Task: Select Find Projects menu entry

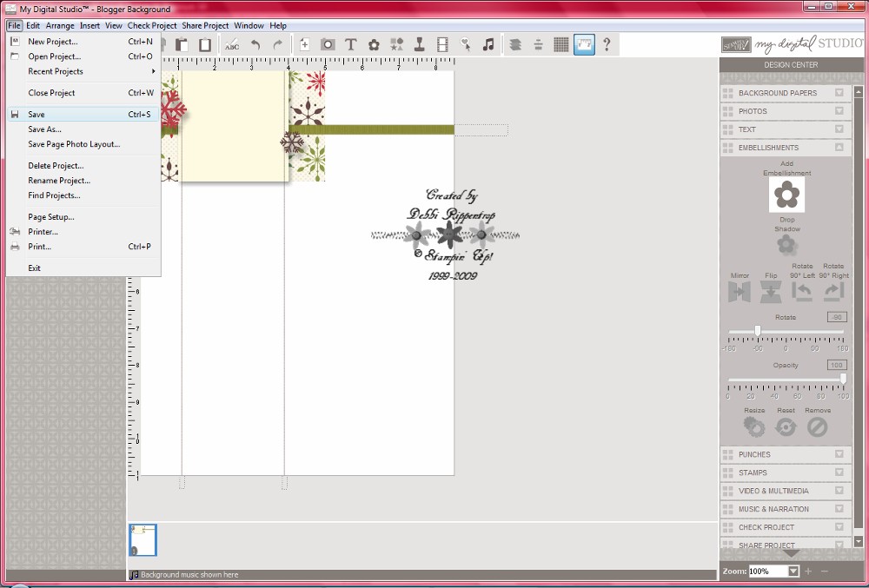Action: 83,195
